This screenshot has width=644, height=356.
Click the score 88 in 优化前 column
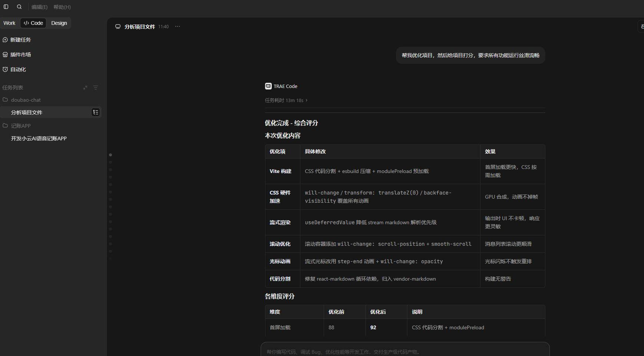coord(331,327)
